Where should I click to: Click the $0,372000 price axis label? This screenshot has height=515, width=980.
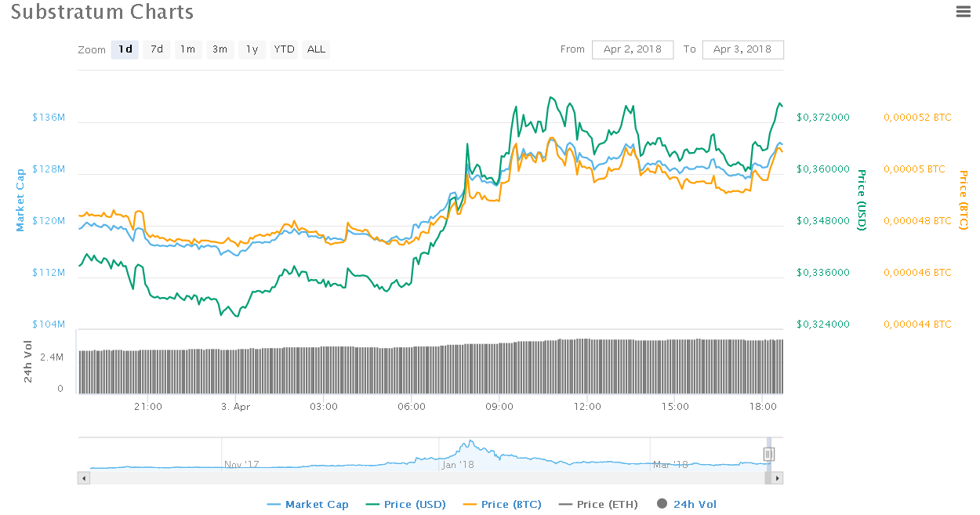[x=822, y=118]
